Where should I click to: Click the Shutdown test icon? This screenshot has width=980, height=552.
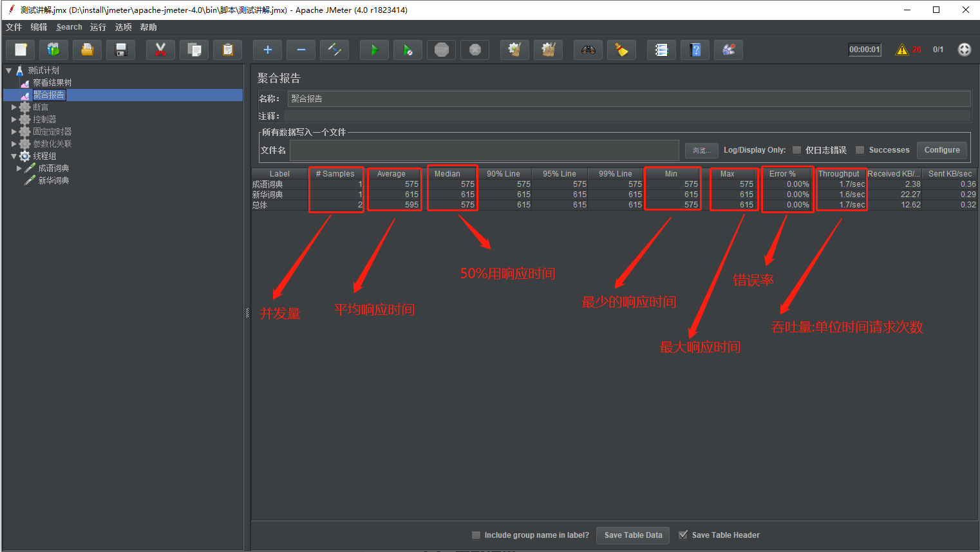(475, 50)
